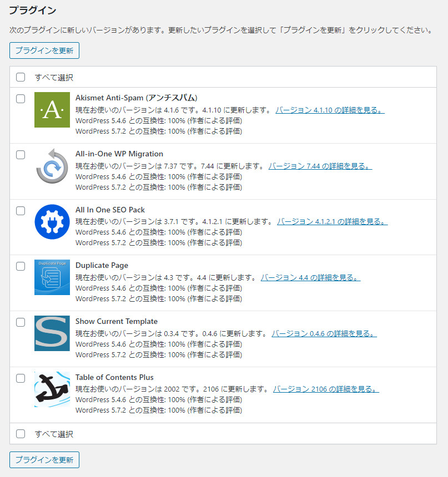Open バージョン 4.4 の詳細を見る link
448x477 pixels.
coord(311,277)
